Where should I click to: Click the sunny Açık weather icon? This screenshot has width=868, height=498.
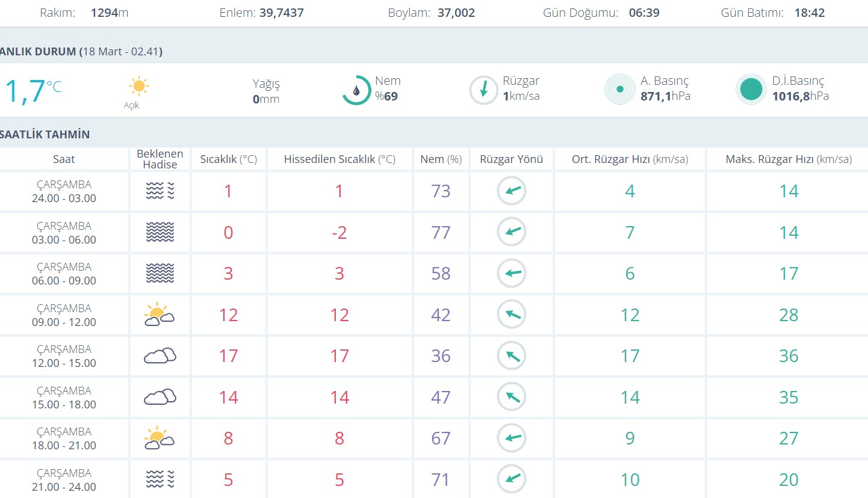click(x=138, y=87)
